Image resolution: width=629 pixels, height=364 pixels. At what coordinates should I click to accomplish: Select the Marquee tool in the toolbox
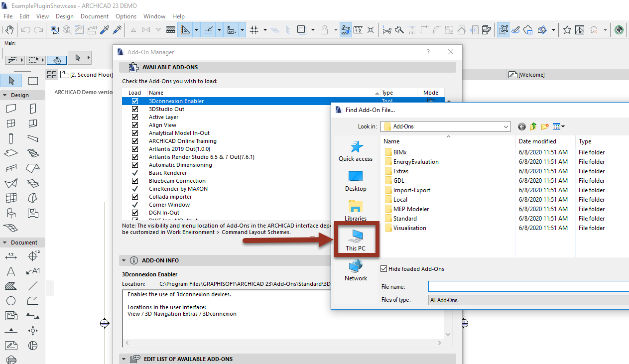33,81
